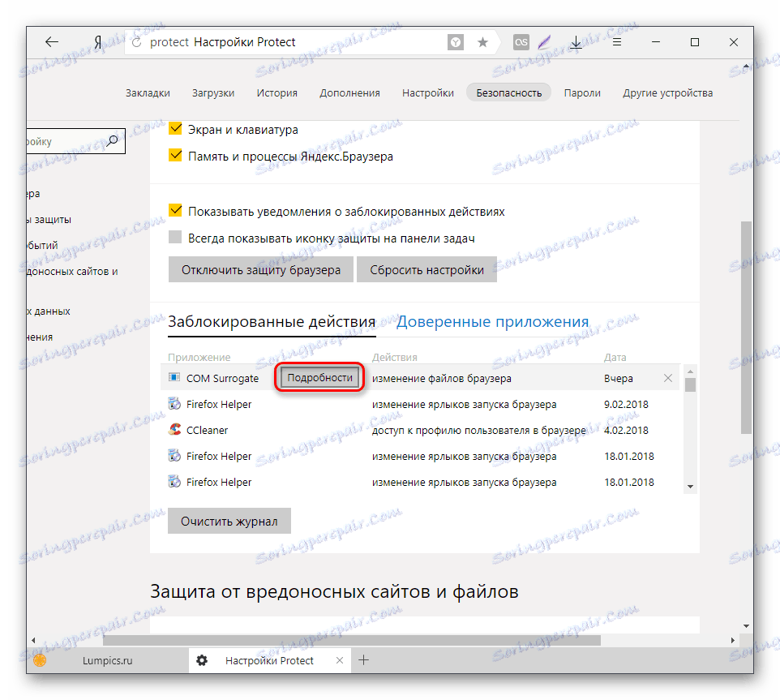
Task: Click page scrollbar bottom arrow
Action: (746, 626)
